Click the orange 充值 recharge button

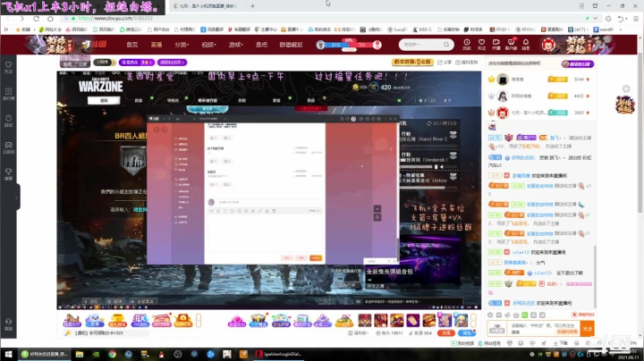pos(446,332)
